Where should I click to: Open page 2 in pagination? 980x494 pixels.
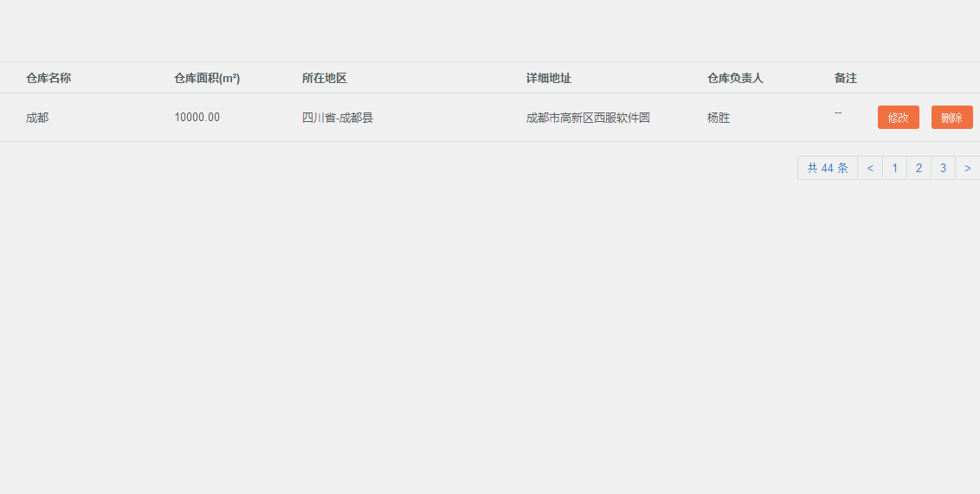[919, 168]
